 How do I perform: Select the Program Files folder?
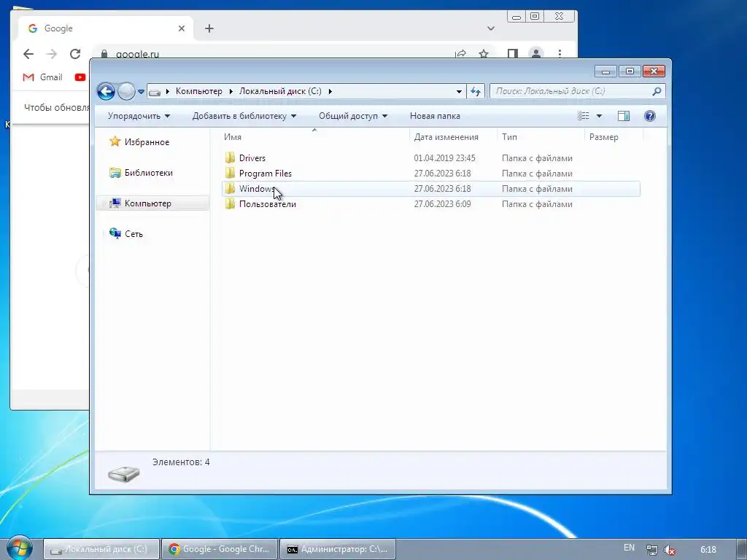265,174
